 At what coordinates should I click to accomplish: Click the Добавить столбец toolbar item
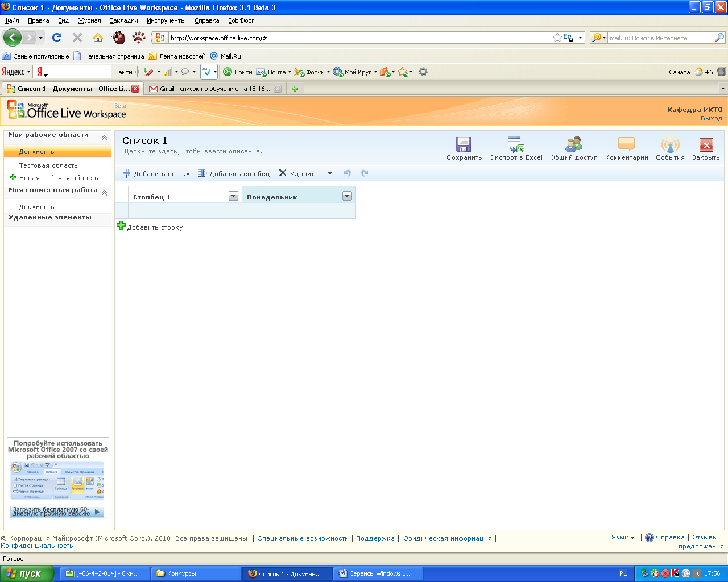pyautogui.click(x=234, y=174)
